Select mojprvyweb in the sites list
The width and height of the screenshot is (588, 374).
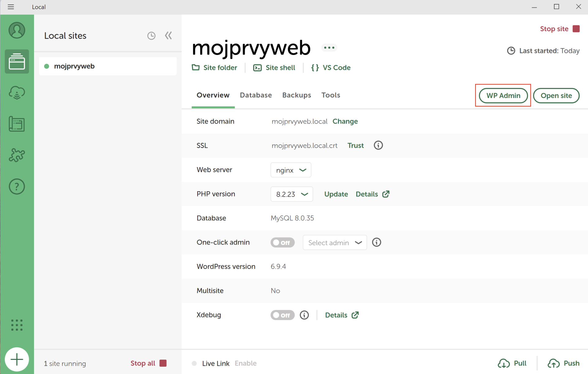(x=108, y=66)
